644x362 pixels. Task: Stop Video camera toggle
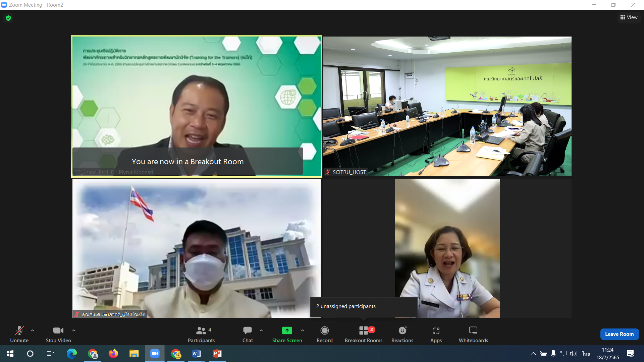[58, 334]
